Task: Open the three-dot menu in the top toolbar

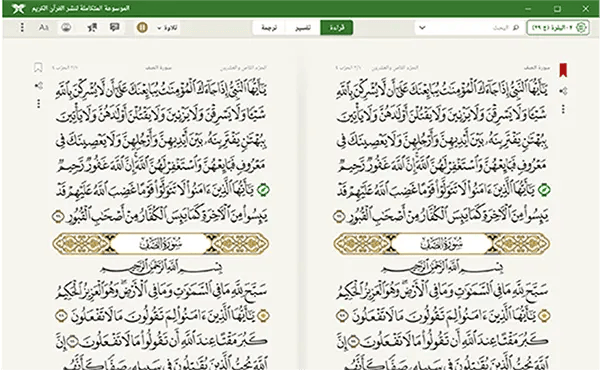Action: click(x=22, y=28)
